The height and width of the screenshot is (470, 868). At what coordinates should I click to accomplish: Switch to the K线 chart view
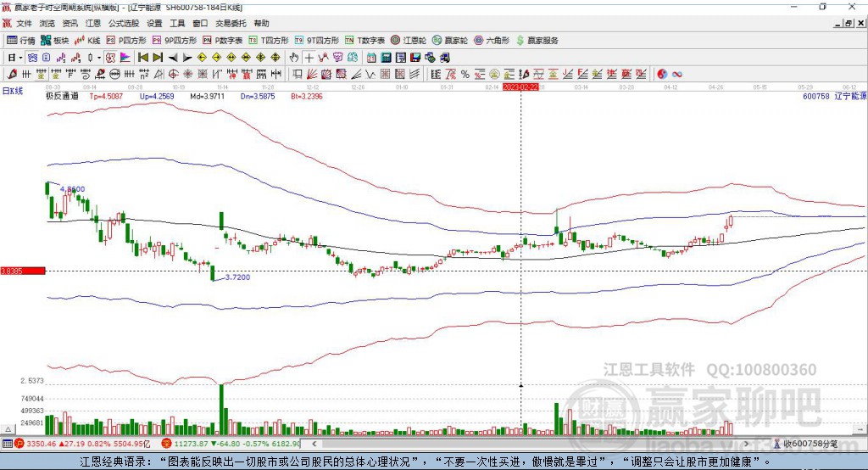click(87, 41)
